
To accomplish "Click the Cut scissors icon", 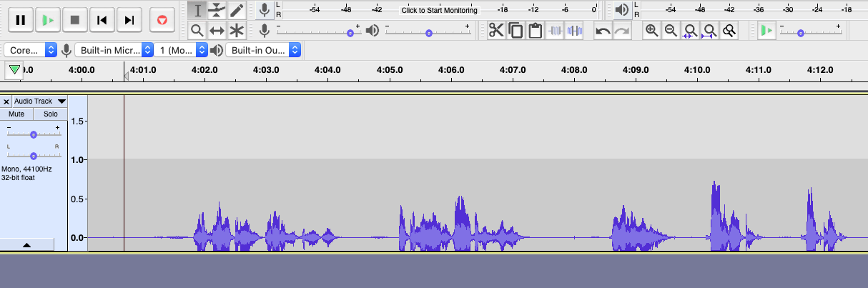I will point(496,31).
